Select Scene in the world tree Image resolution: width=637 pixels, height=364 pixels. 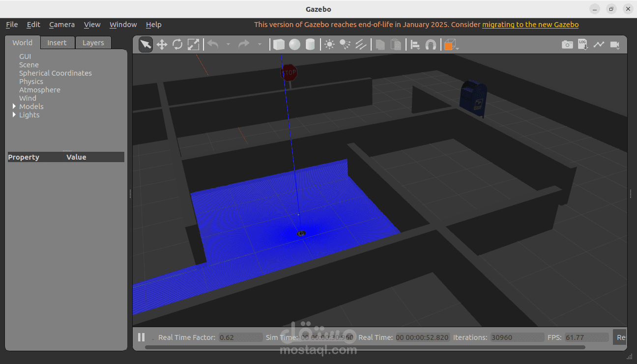click(29, 65)
